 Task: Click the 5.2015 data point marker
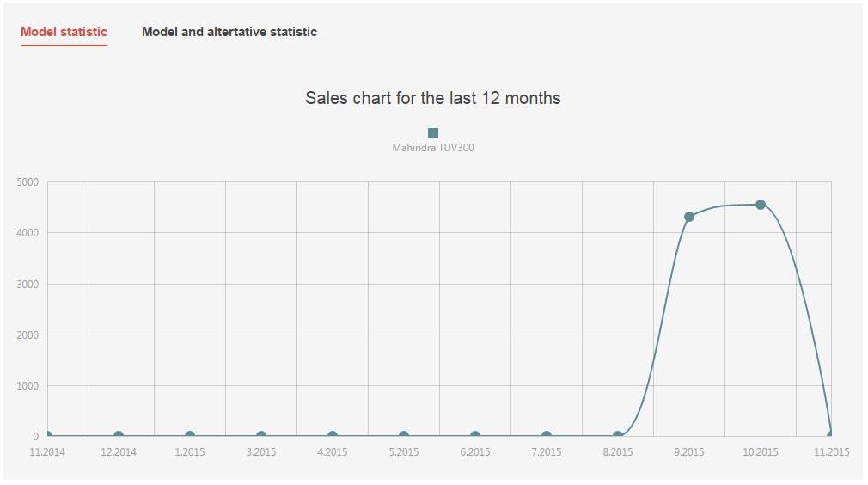pyautogui.click(x=404, y=436)
